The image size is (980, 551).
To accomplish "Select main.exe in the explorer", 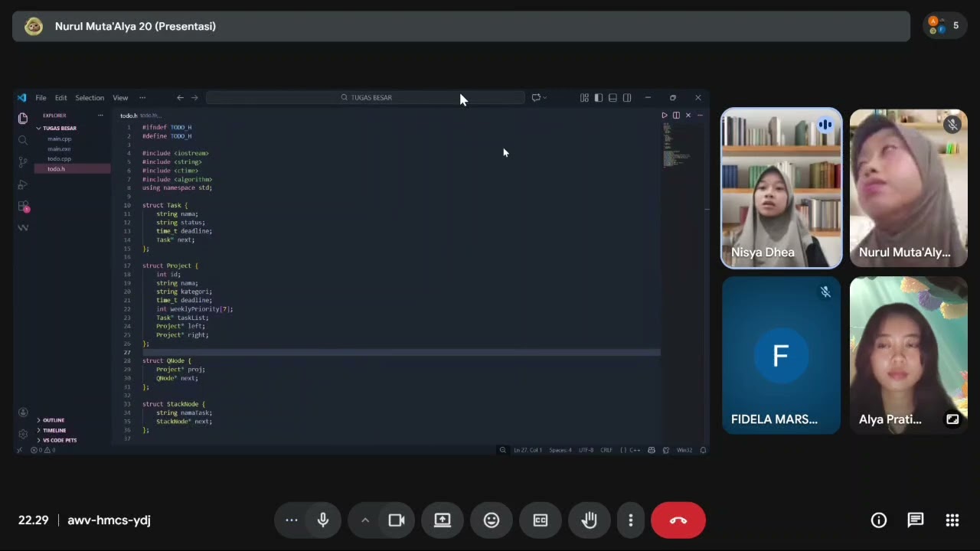I will click(60, 149).
